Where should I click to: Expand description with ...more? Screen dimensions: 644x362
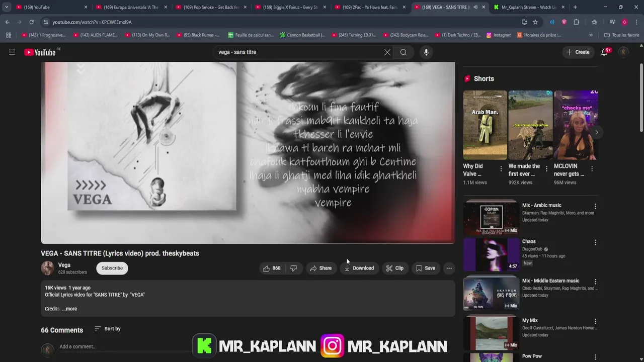point(69,309)
